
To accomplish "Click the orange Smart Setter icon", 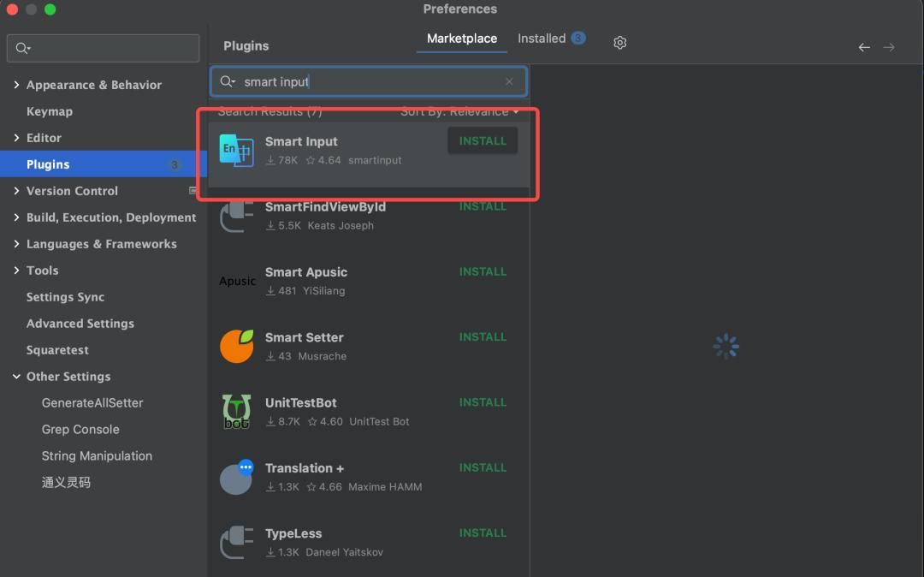I will 237,346.
